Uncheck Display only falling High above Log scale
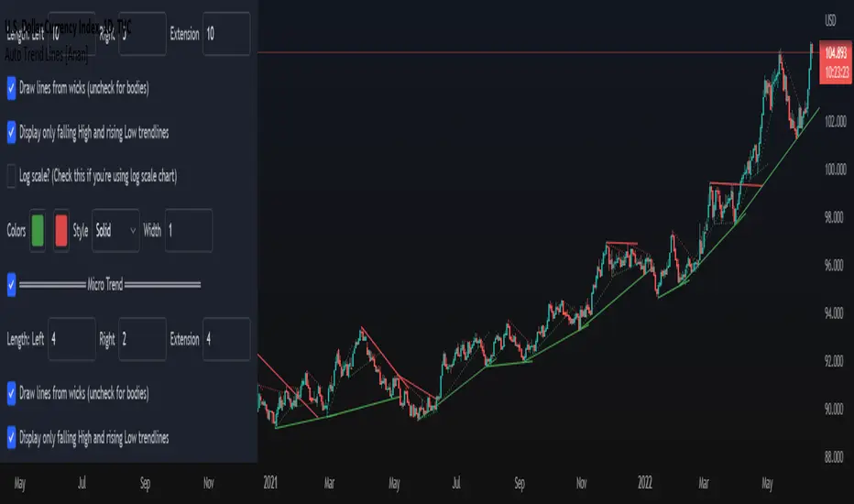 [13, 132]
